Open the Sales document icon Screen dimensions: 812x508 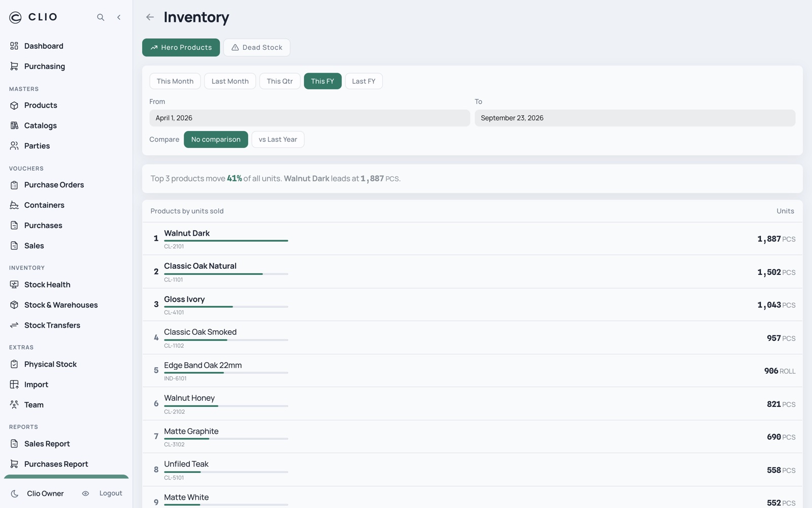pos(14,246)
